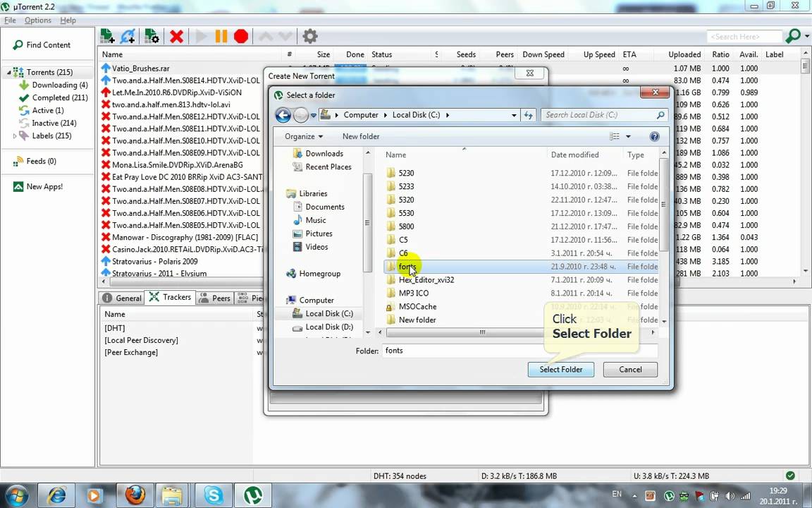
Task: Click red X Remove torrent icon
Action: pyautogui.click(x=177, y=36)
